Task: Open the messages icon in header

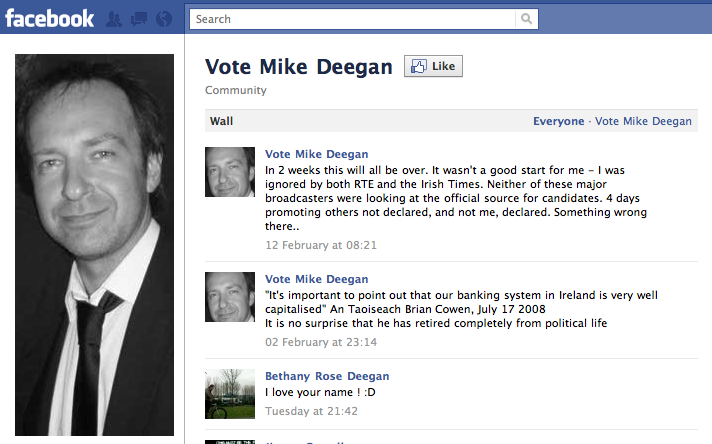Action: (x=138, y=19)
